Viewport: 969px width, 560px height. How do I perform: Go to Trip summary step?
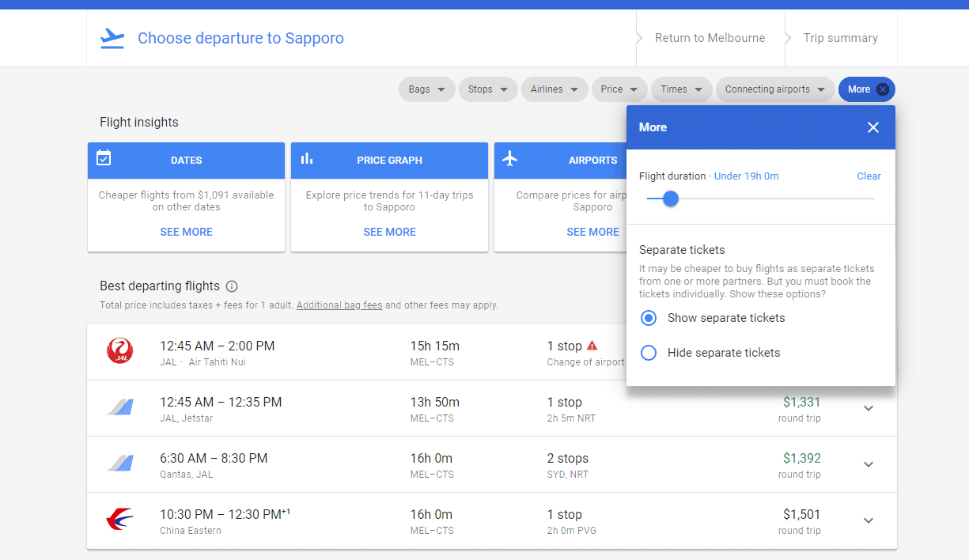(840, 38)
